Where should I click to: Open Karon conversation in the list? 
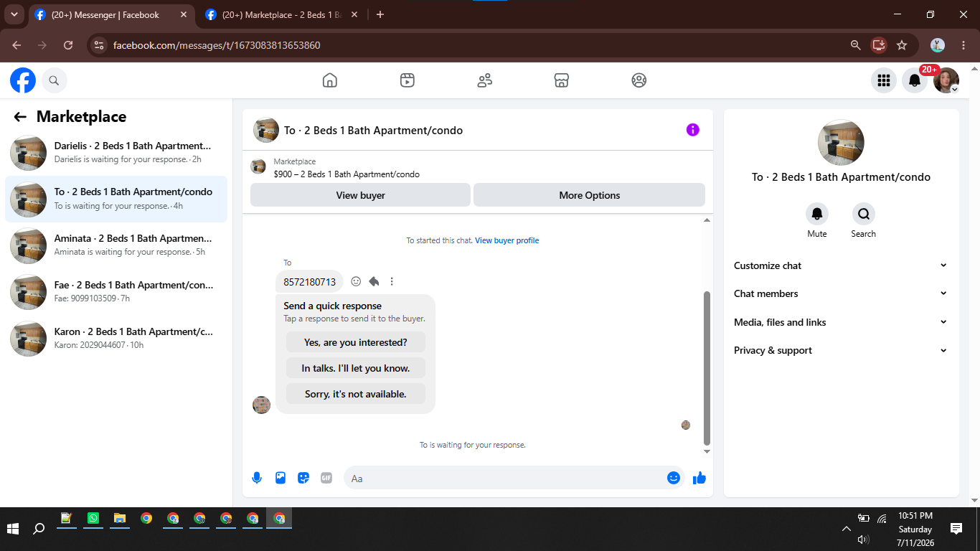coord(116,338)
